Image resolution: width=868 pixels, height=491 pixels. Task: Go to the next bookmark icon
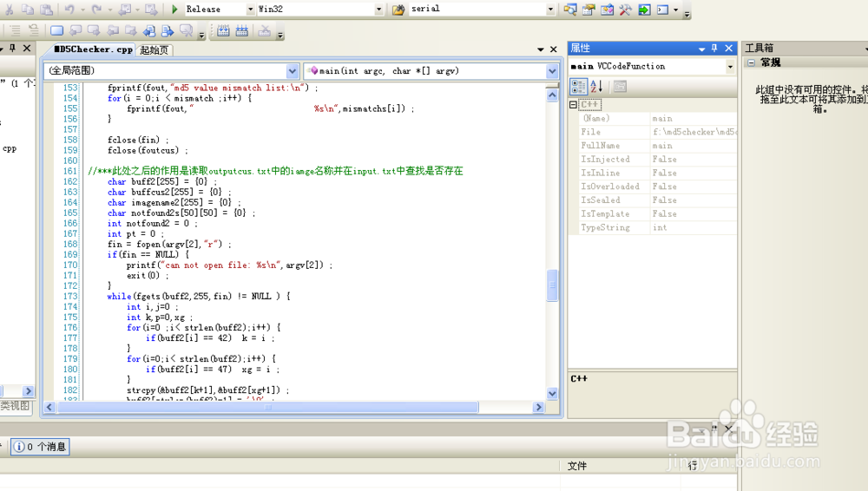[x=94, y=30]
